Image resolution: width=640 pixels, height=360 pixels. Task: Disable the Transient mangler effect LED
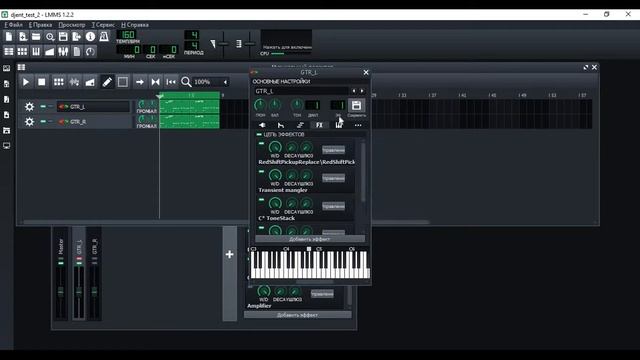coord(262,172)
